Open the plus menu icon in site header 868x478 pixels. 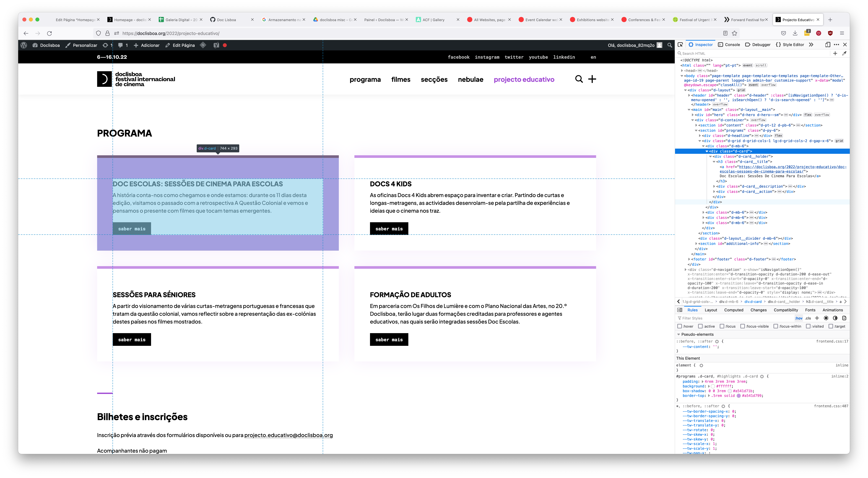tap(592, 79)
